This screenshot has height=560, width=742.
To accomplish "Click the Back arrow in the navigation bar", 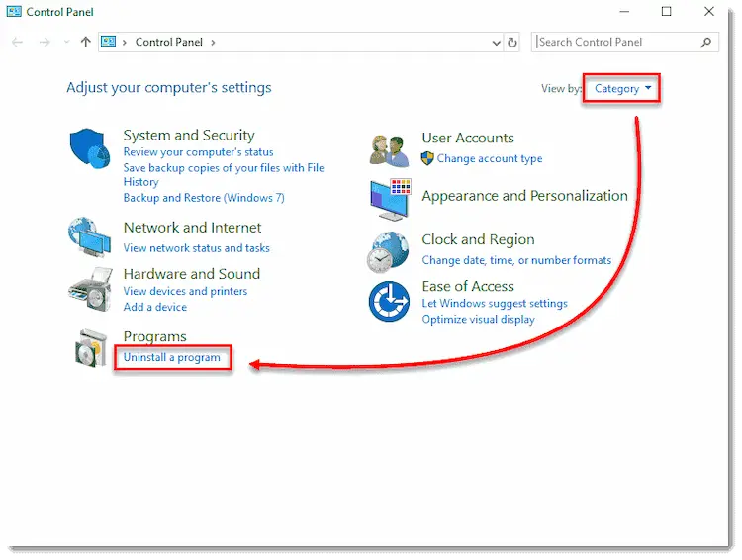I will click(x=18, y=43).
